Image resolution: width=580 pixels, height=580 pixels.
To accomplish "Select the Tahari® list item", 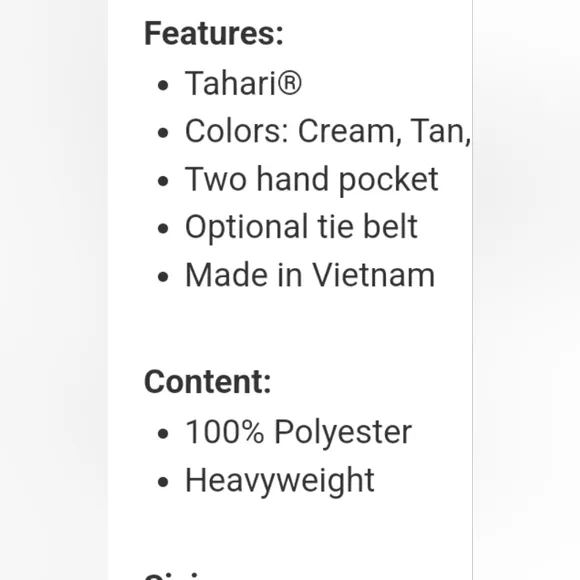I will coord(243,83).
